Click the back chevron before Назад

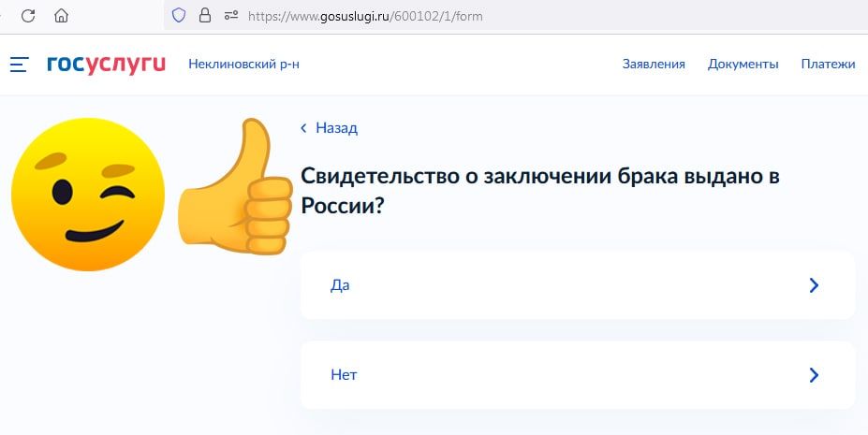(303, 128)
